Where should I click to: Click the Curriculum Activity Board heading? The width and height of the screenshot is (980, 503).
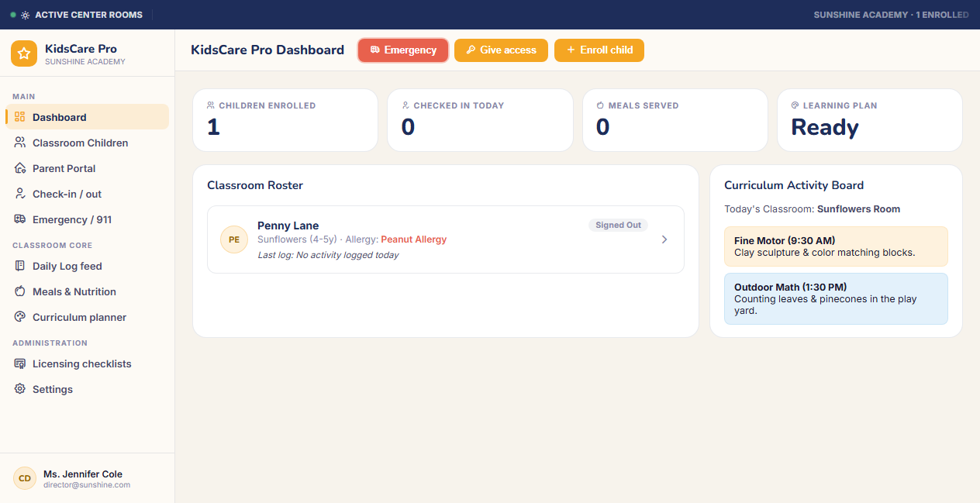(x=794, y=185)
